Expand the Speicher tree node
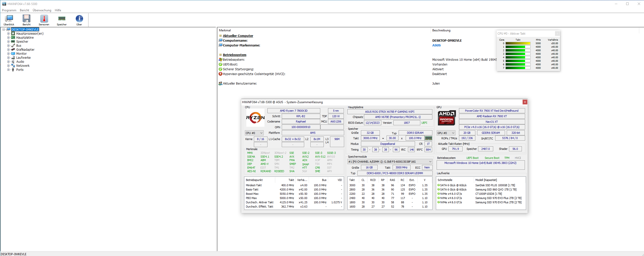The width and height of the screenshot is (644, 256). 9,41
